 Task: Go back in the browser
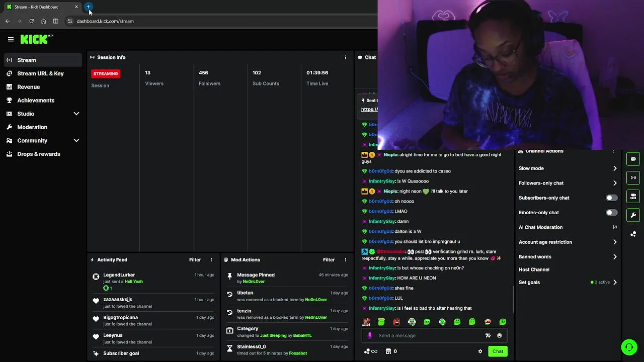coord(7,21)
